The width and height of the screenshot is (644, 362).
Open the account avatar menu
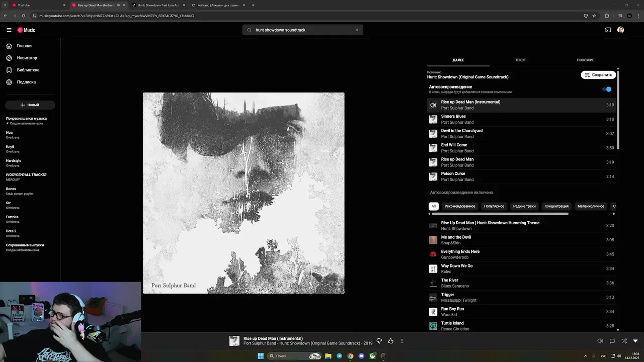[x=620, y=30]
